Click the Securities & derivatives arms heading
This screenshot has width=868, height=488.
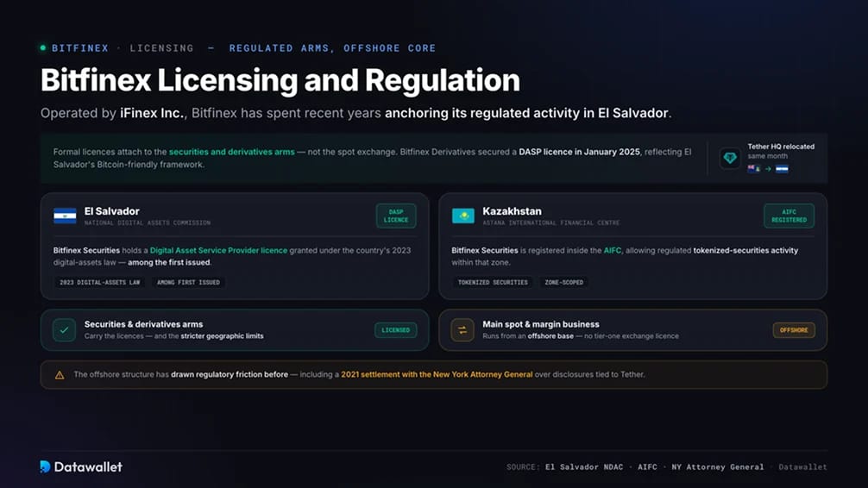coord(143,324)
